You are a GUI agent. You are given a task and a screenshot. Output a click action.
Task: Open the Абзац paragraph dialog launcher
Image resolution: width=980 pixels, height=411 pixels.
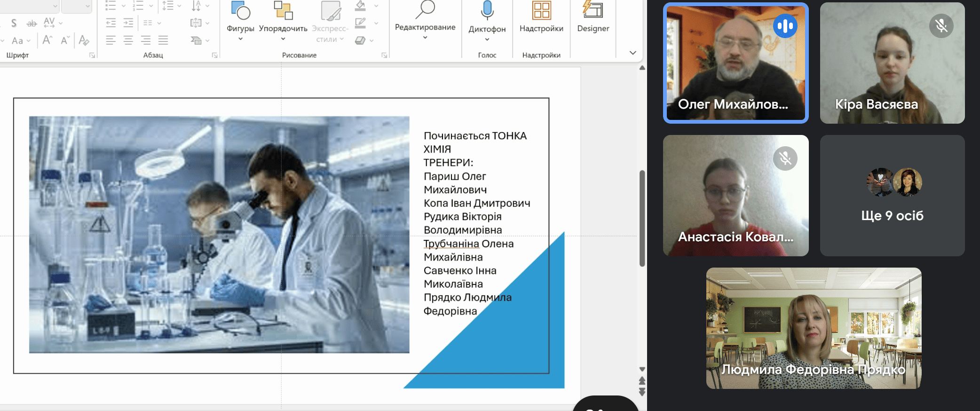click(215, 55)
